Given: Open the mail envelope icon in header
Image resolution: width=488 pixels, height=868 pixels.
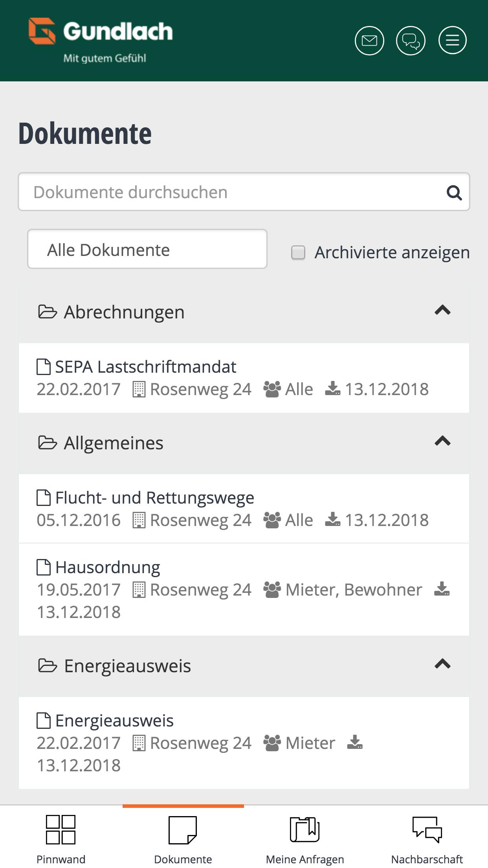Looking at the screenshot, I should tap(369, 40).
